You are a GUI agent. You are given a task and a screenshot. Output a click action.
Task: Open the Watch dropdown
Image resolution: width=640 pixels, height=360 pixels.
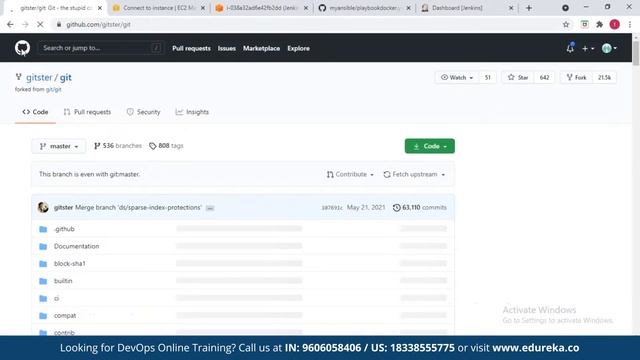coord(456,78)
